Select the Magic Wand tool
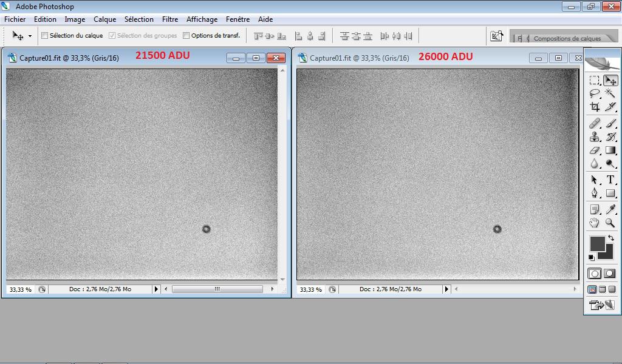622x364 pixels. (x=610, y=93)
